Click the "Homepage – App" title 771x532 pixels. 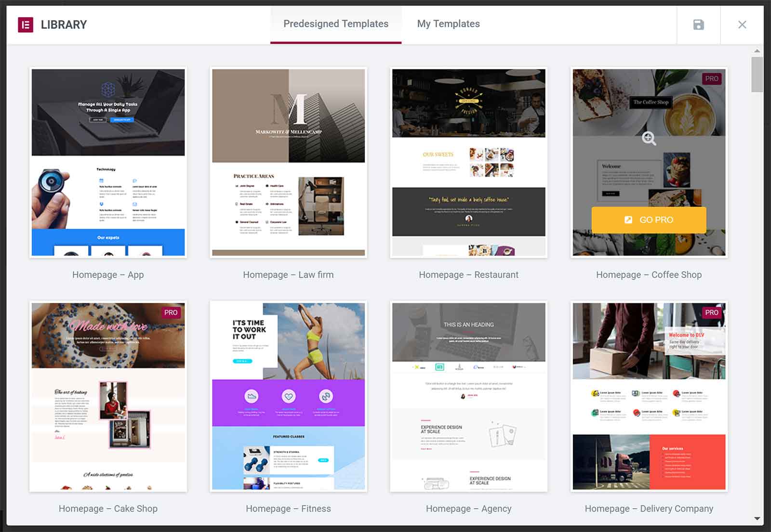click(108, 274)
